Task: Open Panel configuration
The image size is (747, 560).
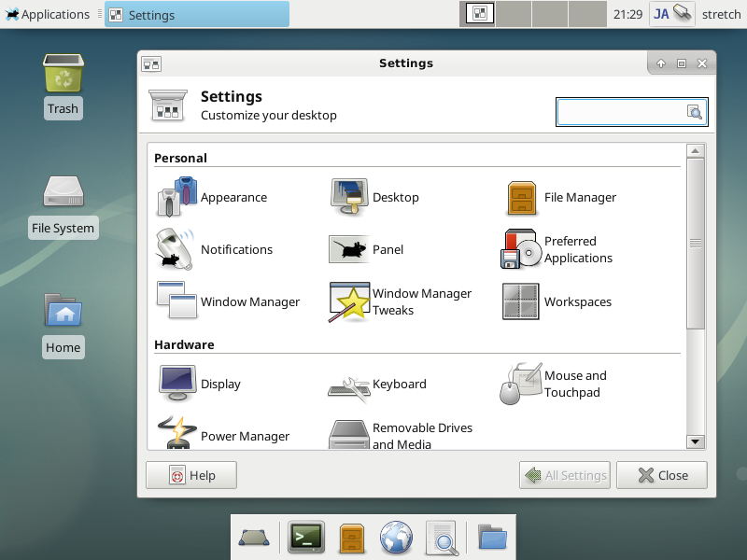Action: 367,249
